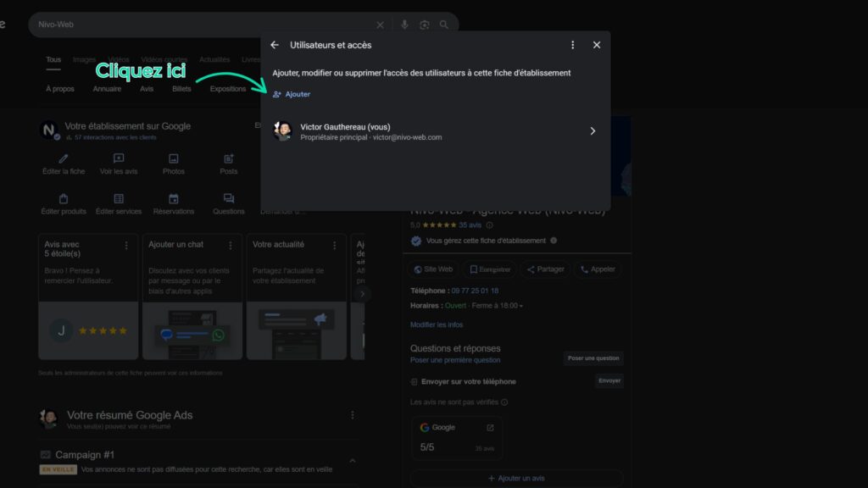Image resolution: width=868 pixels, height=488 pixels.
Task: Open Éditer produits bag icon
Action: (64, 198)
